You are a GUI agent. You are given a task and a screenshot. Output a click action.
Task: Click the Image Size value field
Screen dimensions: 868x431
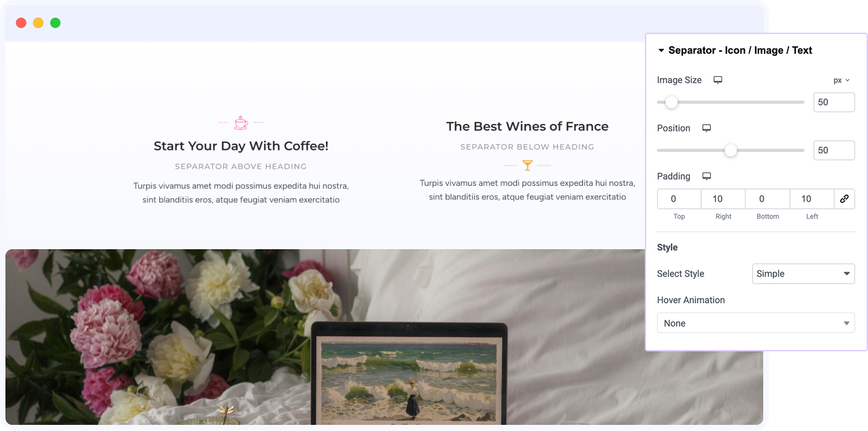pos(834,102)
